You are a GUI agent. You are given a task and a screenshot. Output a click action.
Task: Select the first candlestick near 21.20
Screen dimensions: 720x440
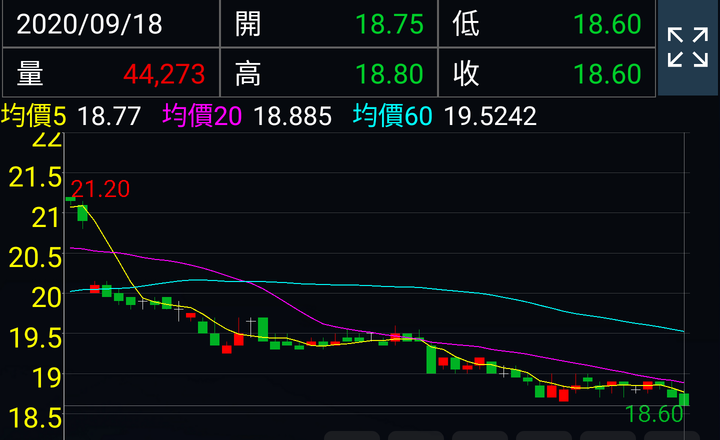70,199
